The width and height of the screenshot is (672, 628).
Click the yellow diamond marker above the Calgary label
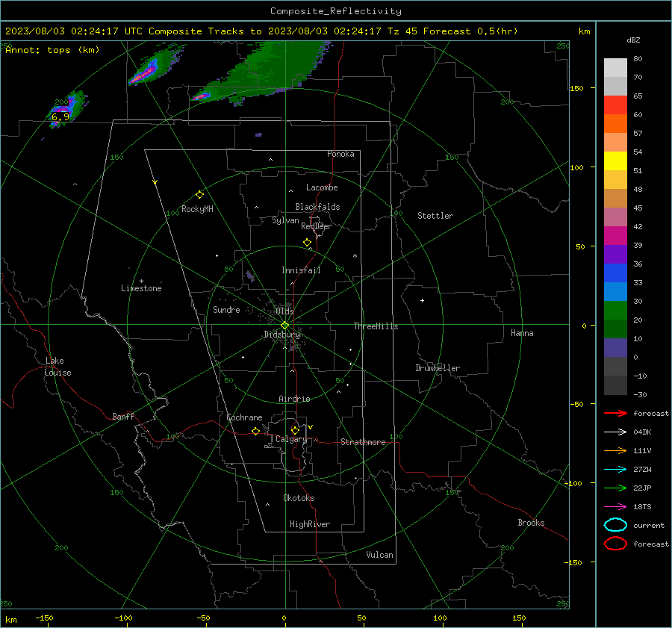tap(295, 430)
